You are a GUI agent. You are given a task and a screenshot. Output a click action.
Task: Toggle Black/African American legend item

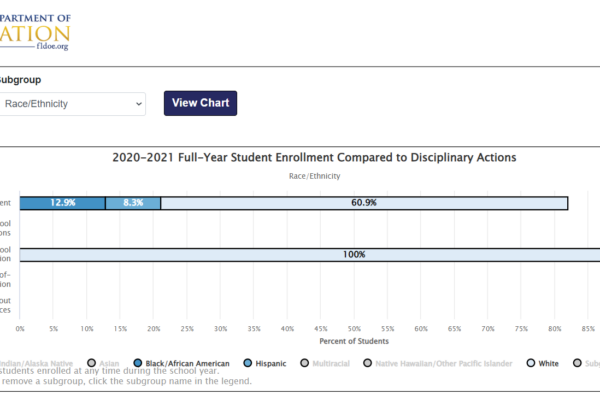pos(182,363)
